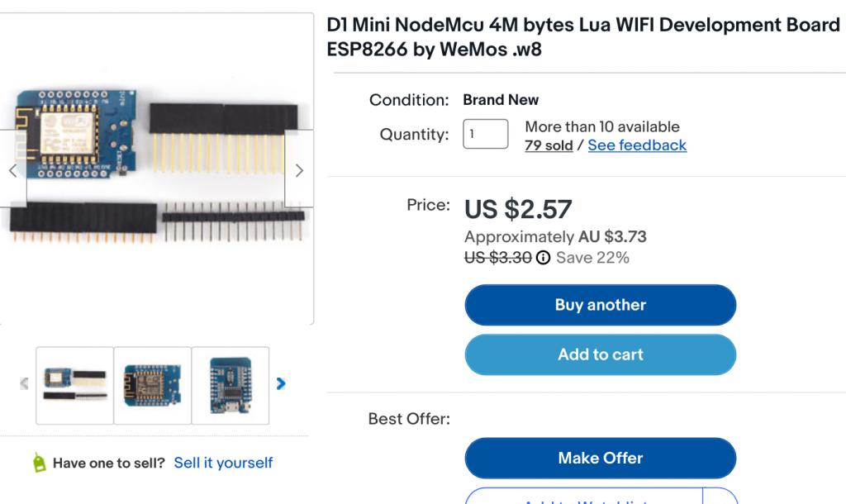Click the partially visible Add to Watchlist button
This screenshot has height=504, width=846.
583,498
